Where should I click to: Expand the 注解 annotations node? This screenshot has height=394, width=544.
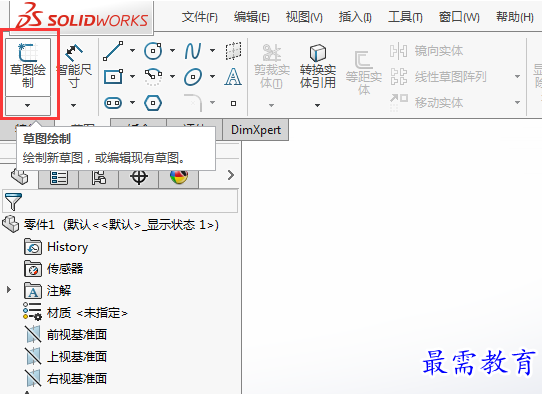pyautogui.click(x=9, y=290)
